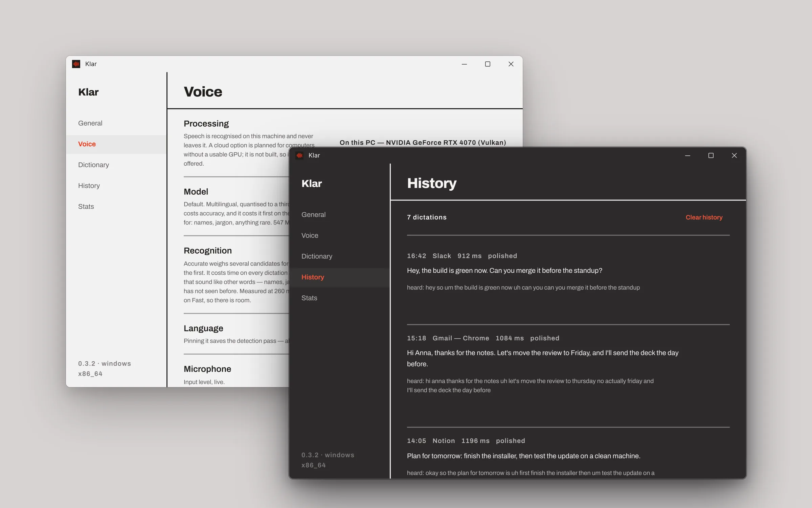Click 'Hey, the build is green now' dictation text
812x508 pixels.
(504, 271)
